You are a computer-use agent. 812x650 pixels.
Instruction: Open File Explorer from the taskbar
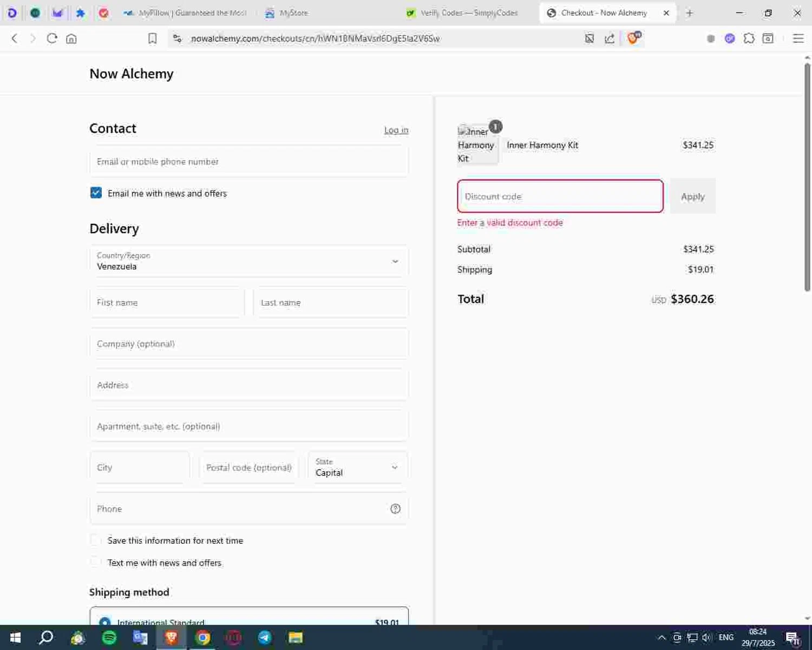296,638
